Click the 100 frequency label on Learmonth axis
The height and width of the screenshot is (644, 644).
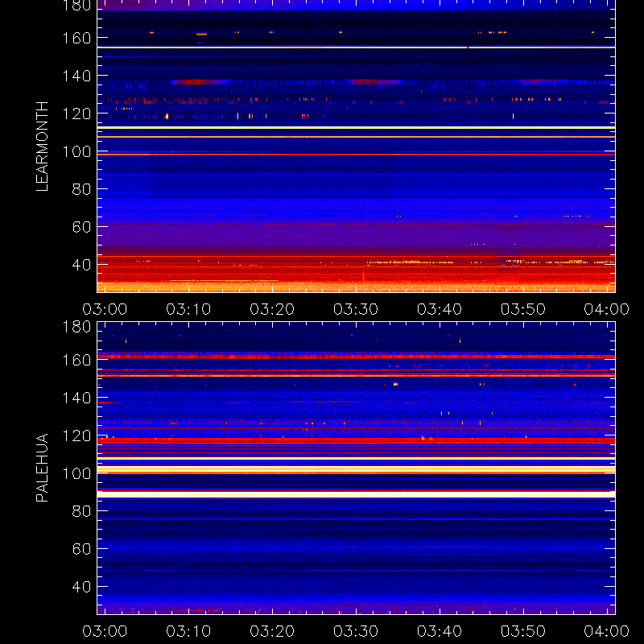click(76, 152)
